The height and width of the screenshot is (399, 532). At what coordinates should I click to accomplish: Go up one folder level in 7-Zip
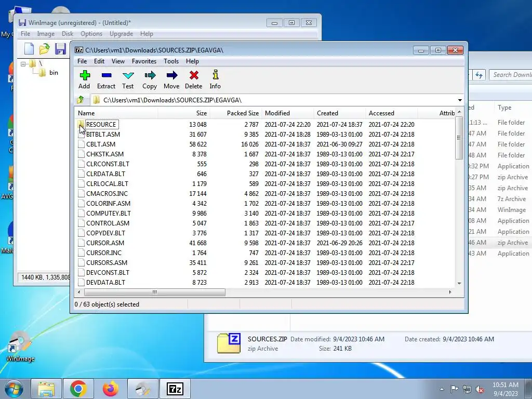click(81, 100)
